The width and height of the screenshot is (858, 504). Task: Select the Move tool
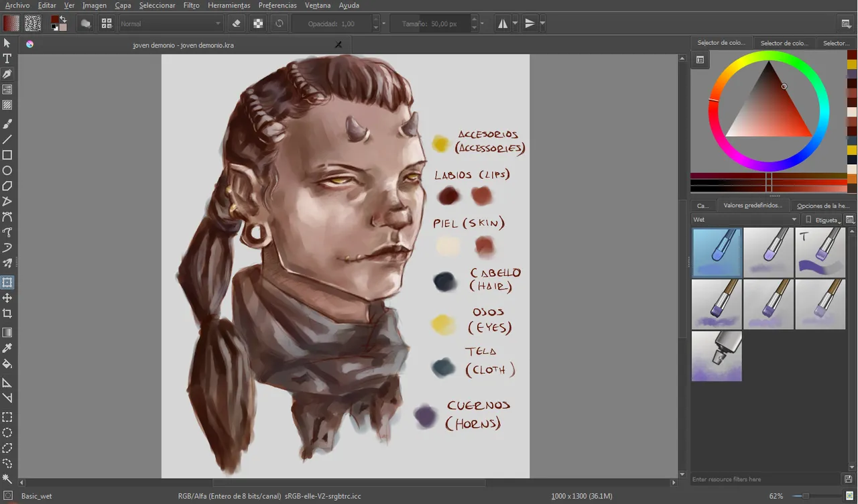[x=7, y=298]
